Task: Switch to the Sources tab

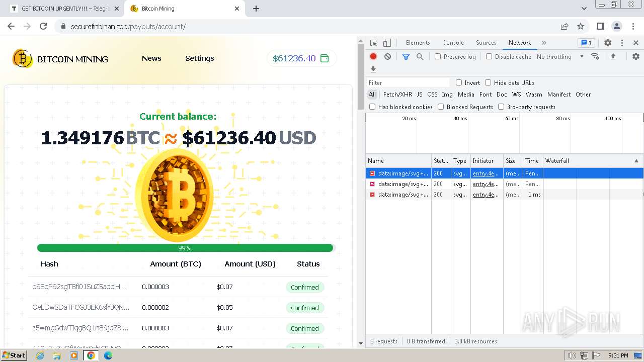Action: pos(486,43)
